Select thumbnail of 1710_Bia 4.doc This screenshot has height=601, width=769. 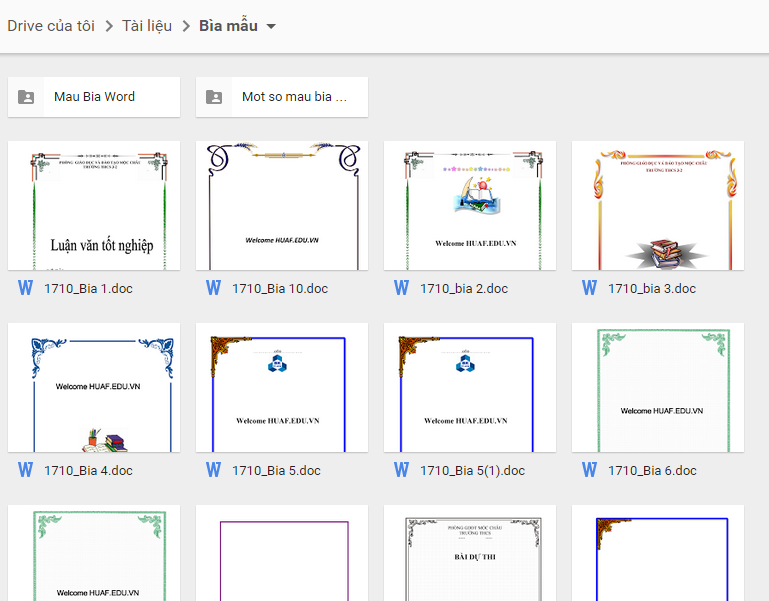click(94, 388)
